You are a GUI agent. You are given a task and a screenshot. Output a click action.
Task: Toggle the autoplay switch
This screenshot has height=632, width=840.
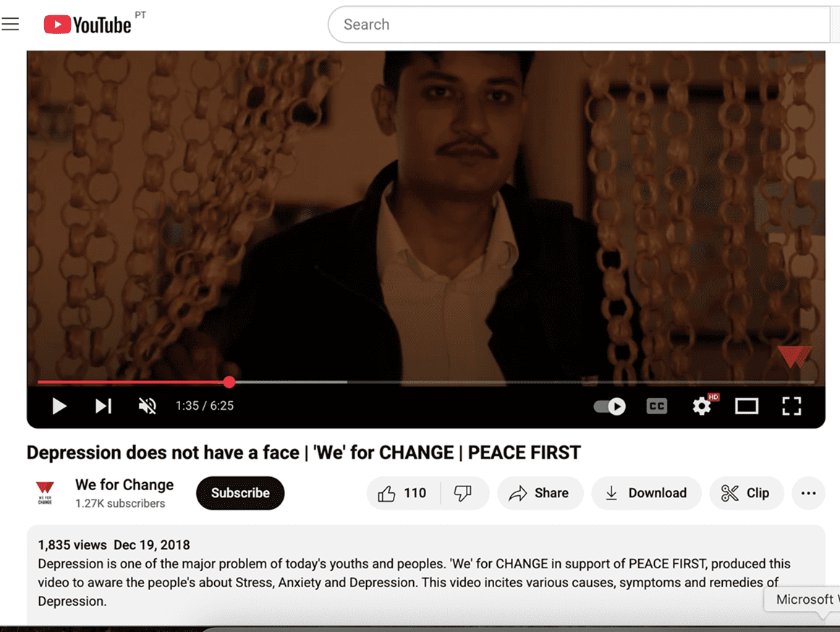tap(610, 406)
